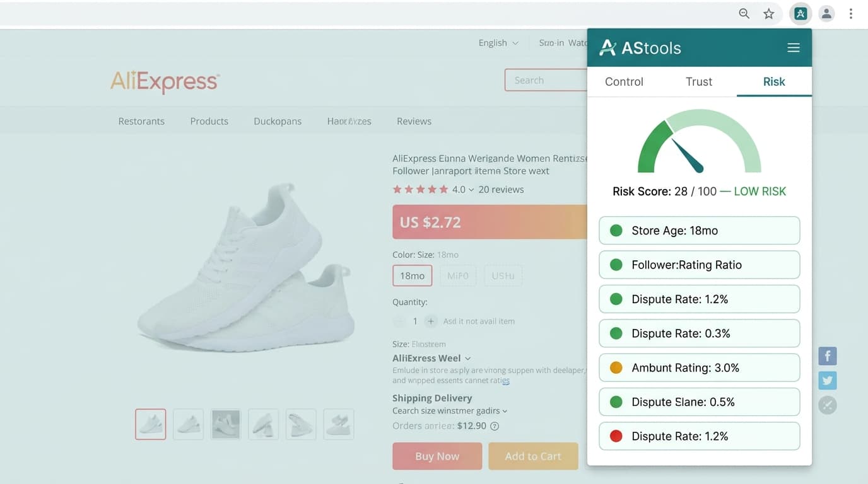This screenshot has width=868, height=484.
Task: Select the USHu size option
Action: pos(503,276)
